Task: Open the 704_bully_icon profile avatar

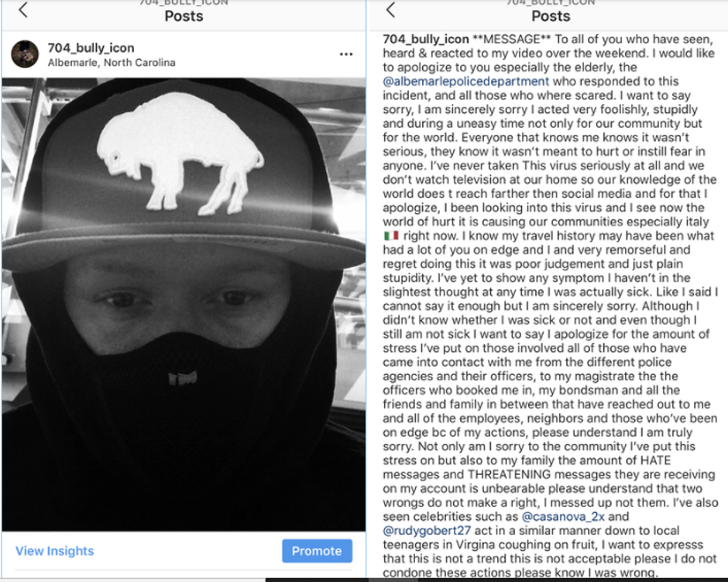Action: (x=25, y=54)
